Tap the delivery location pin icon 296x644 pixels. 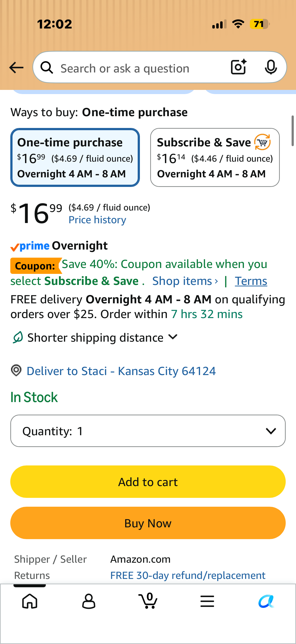point(16,370)
